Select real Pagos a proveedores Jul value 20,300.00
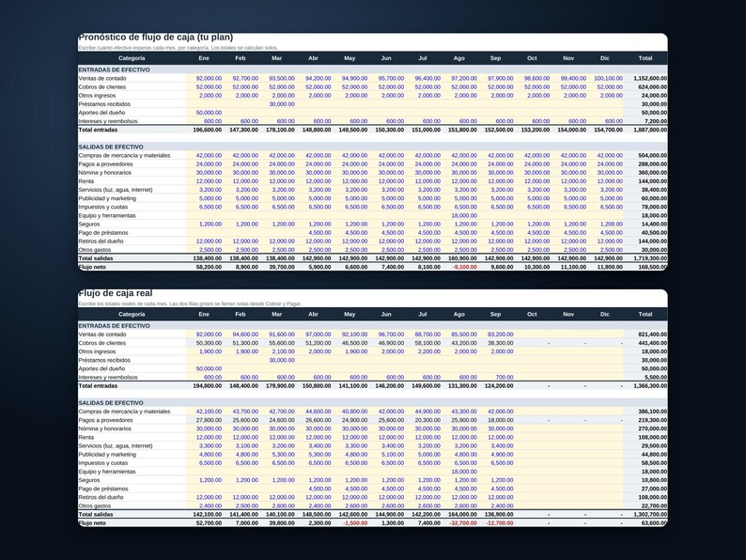The width and height of the screenshot is (746, 560). point(427,420)
